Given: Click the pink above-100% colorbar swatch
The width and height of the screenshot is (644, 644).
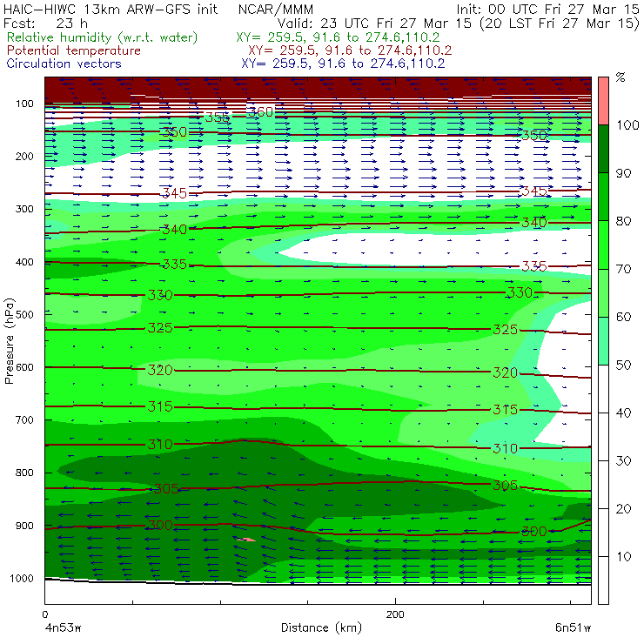Looking at the screenshot, I should 603,101.
